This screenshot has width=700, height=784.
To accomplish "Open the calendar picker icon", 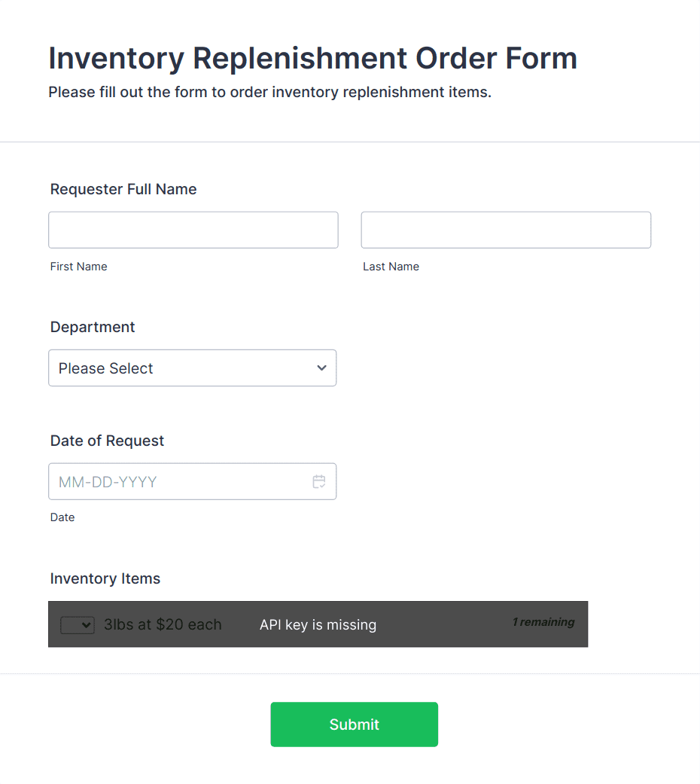I will tap(319, 481).
